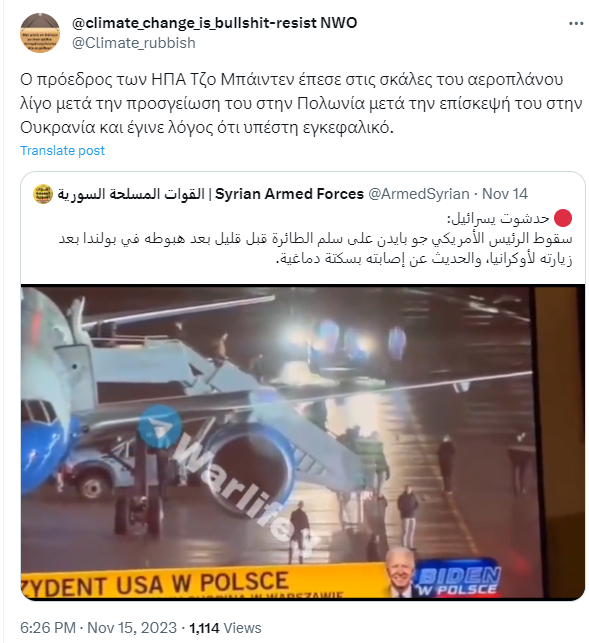
Task: Click the BIDEN W POLSCE banner graphic
Action: coord(457,579)
